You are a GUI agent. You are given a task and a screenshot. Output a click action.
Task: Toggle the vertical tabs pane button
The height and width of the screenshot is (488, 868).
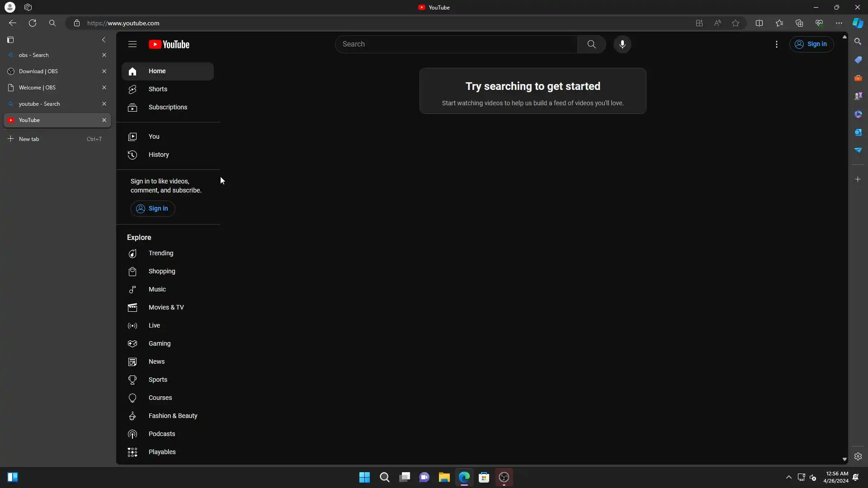coord(10,40)
